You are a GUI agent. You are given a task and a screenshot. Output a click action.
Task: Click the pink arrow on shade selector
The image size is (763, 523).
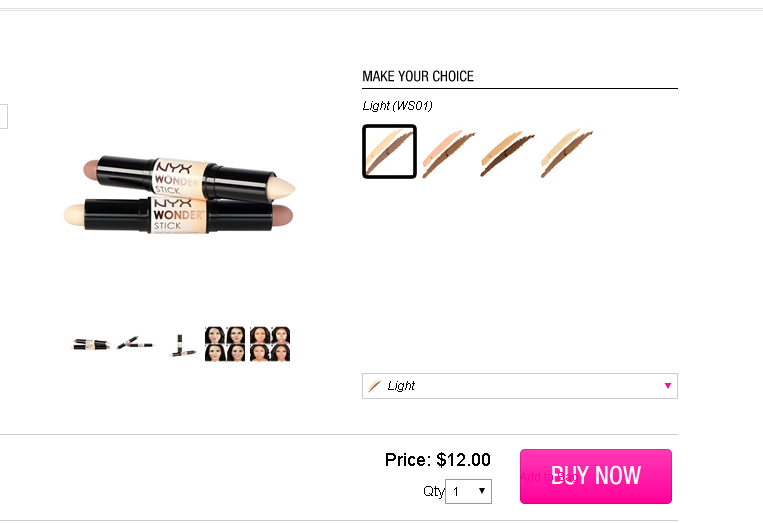point(667,386)
